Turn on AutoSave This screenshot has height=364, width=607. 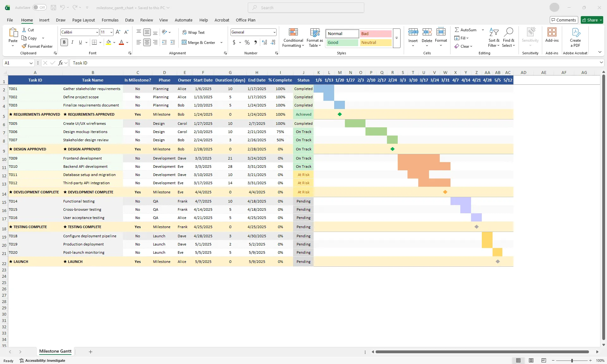tap(40, 7)
